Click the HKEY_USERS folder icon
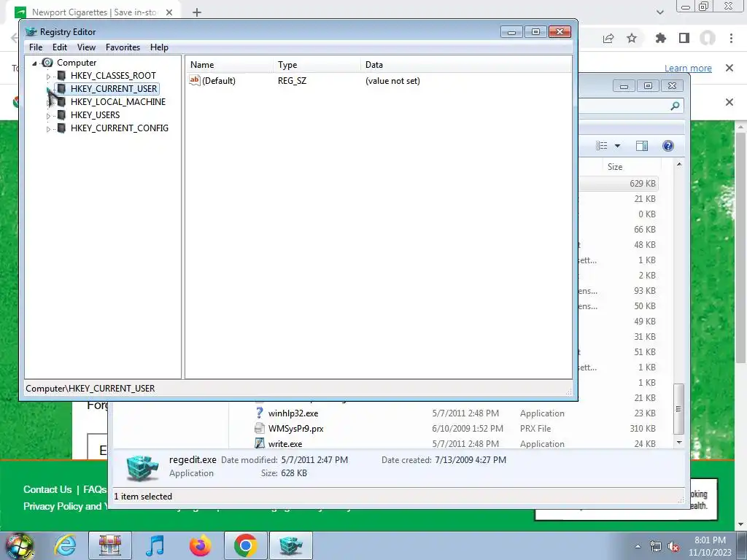The width and height of the screenshot is (747, 560). [x=61, y=114]
